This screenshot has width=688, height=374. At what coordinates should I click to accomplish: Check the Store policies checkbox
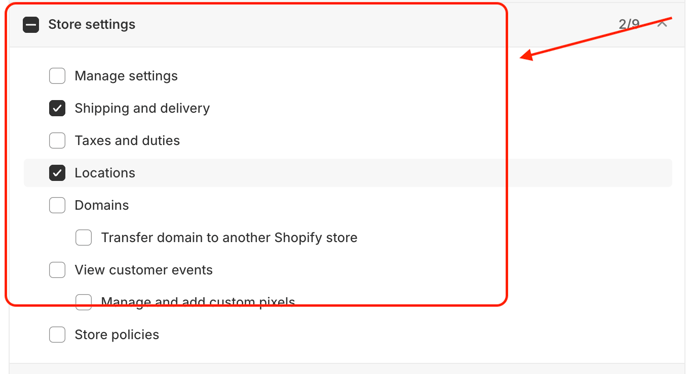57,334
